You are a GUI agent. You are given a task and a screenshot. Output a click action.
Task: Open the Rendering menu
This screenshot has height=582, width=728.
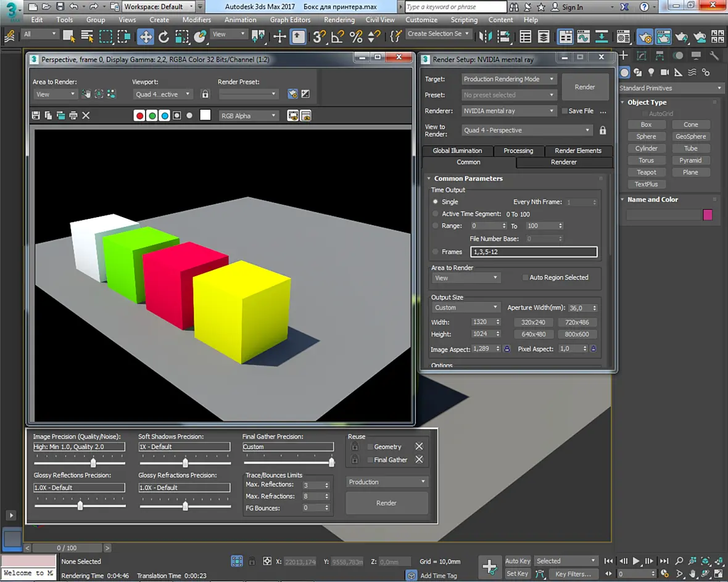pos(339,20)
